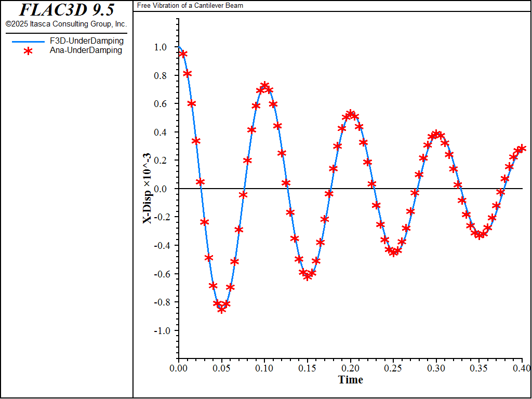The width and height of the screenshot is (532, 399).
Task: Click the 0.20 tick label on the Time axis
Action: 351,368
